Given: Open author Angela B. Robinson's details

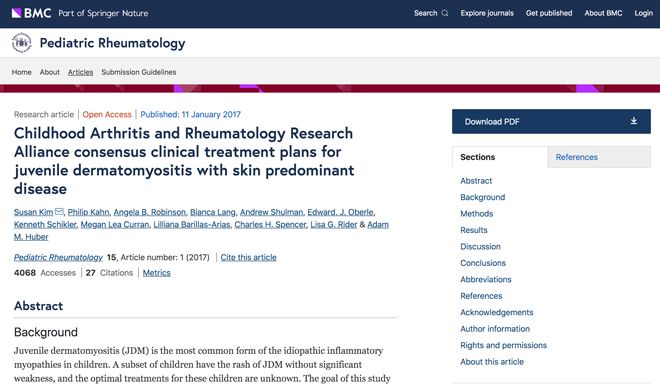Looking at the screenshot, I should click(x=149, y=212).
